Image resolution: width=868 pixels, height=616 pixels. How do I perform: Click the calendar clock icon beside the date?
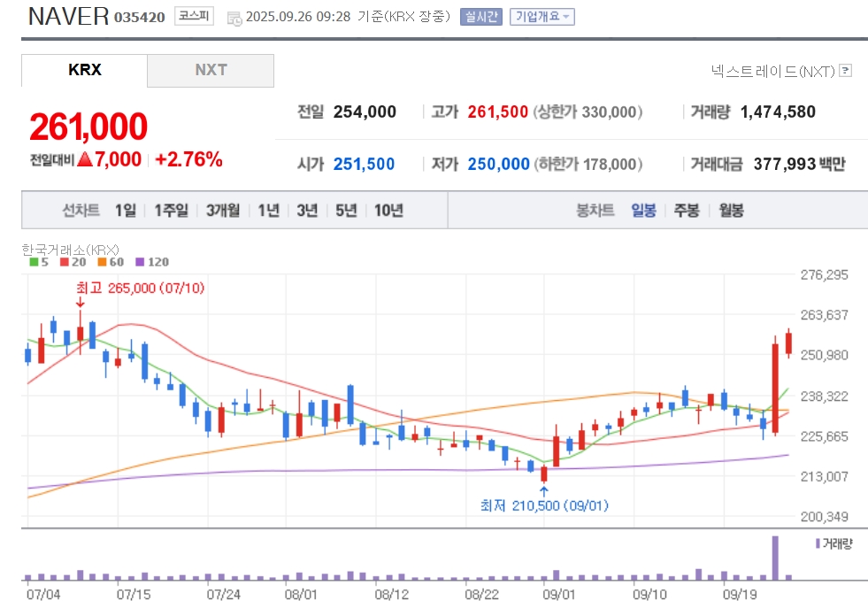234,19
